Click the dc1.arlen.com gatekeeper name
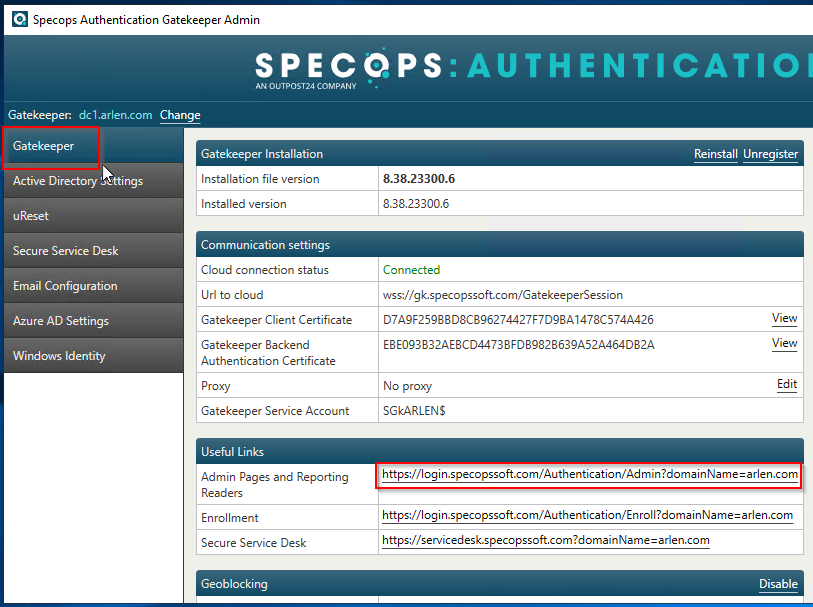Image resolution: width=813 pixels, height=607 pixels. [x=115, y=115]
